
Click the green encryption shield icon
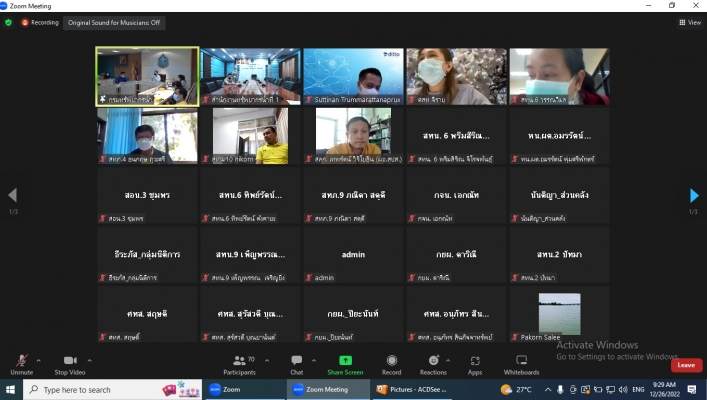(x=9, y=22)
